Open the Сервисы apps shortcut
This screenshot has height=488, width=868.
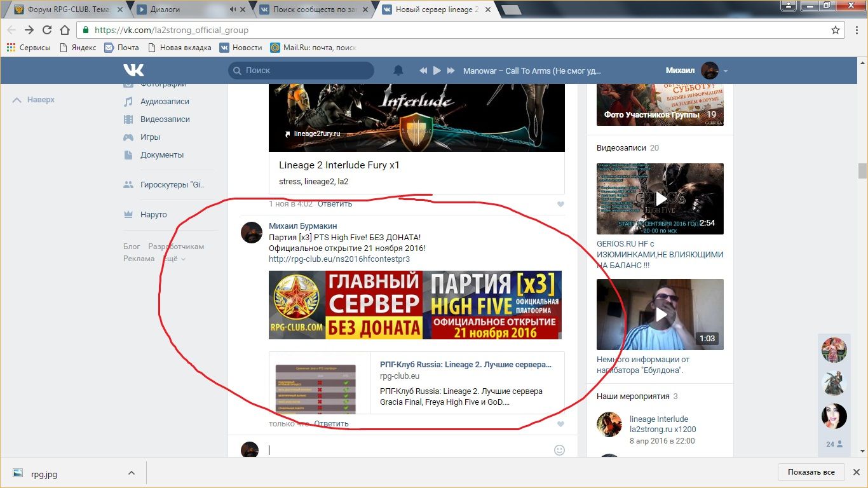coord(29,48)
